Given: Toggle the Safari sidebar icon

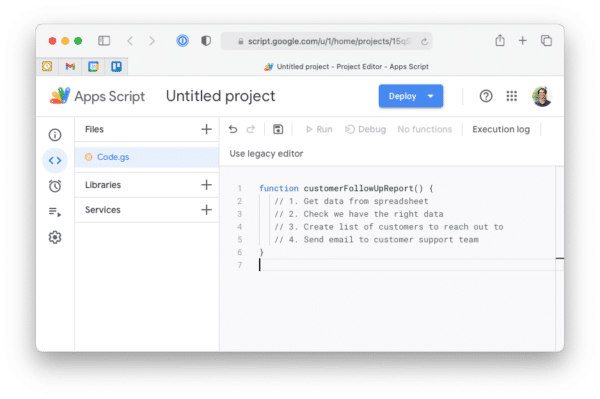Looking at the screenshot, I should (x=104, y=41).
